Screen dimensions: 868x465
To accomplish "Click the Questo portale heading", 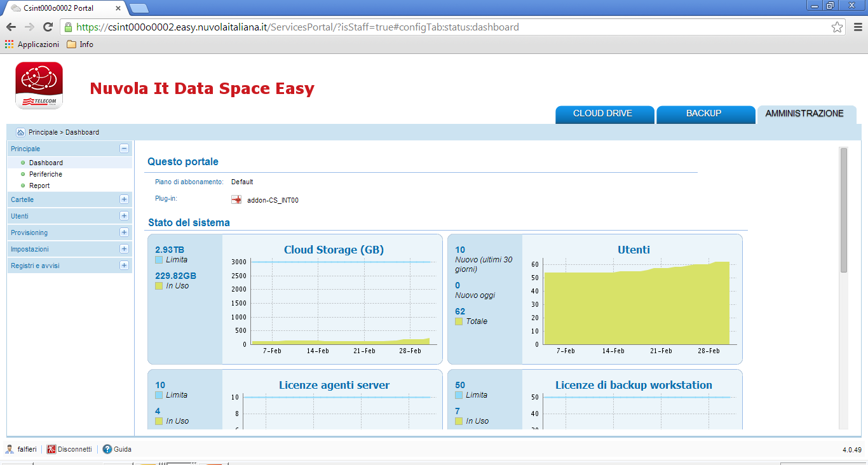I will (183, 162).
